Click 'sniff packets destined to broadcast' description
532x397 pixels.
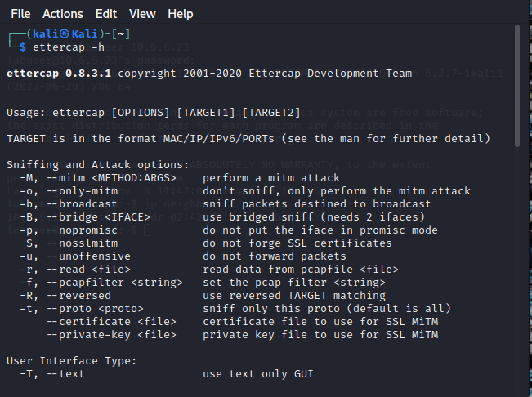[x=317, y=204]
